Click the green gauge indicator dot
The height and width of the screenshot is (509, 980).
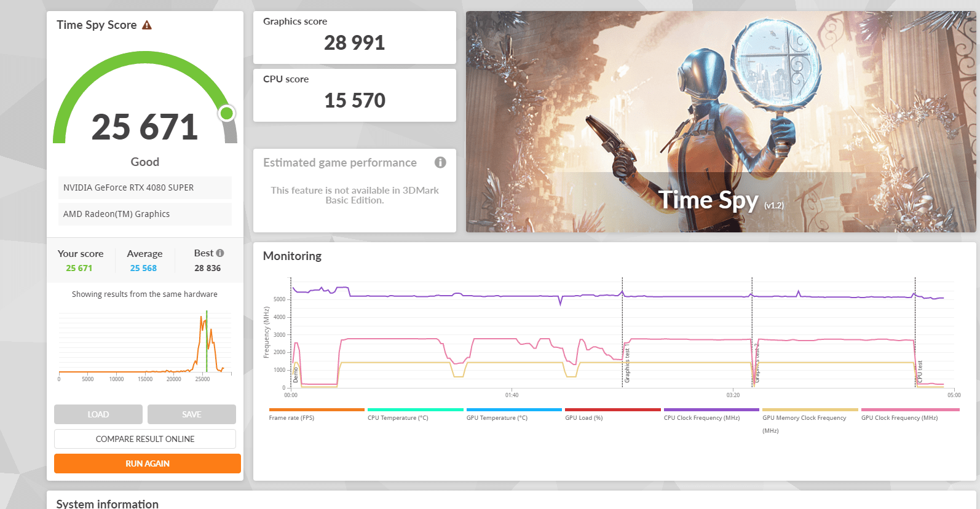[227, 113]
